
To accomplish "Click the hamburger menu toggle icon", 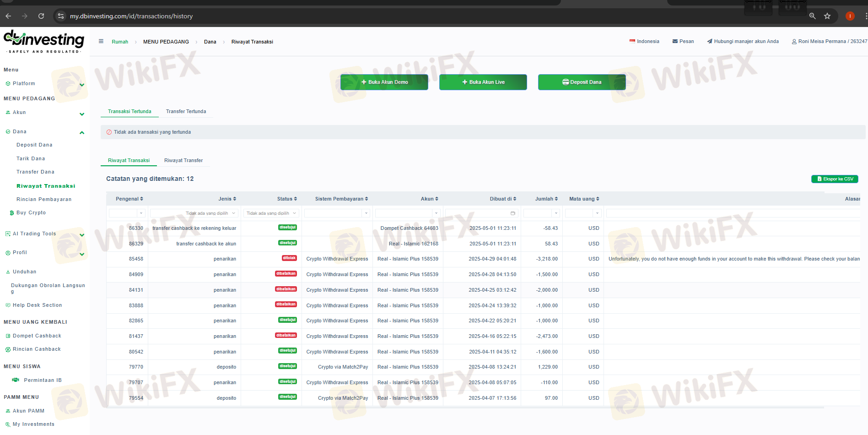I will tap(101, 41).
